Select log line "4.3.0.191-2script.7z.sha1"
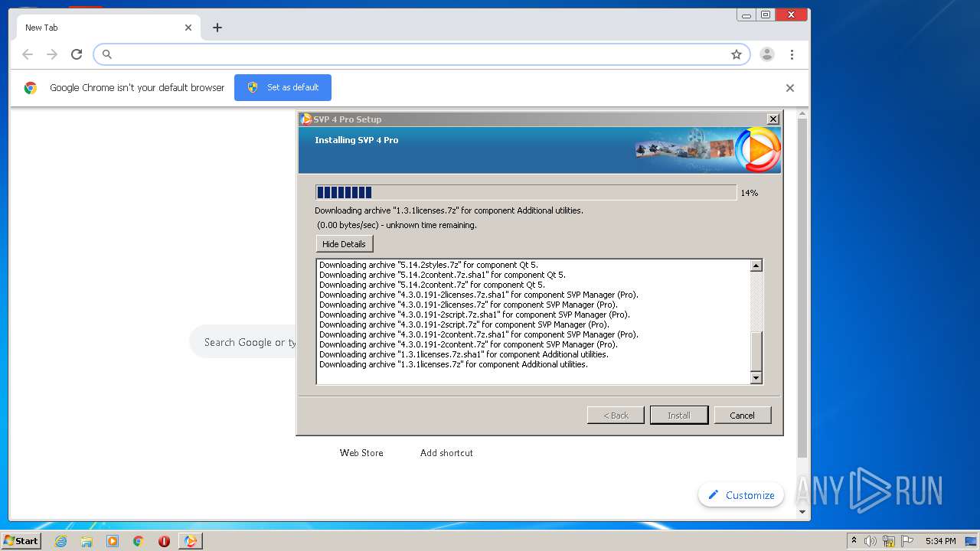980x551 pixels. pos(475,315)
